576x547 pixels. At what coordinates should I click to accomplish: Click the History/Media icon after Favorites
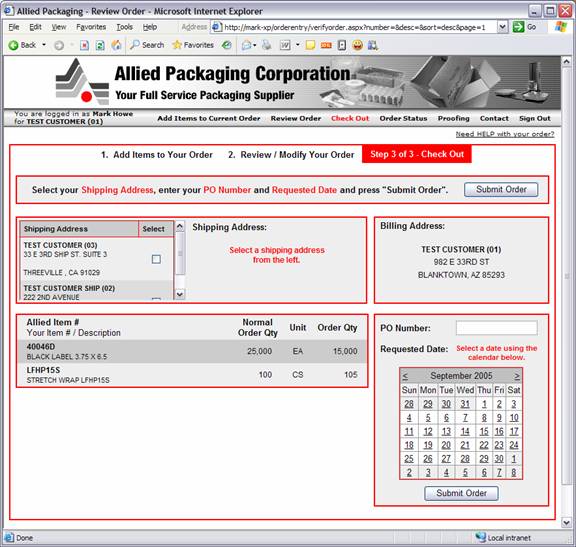tap(227, 45)
